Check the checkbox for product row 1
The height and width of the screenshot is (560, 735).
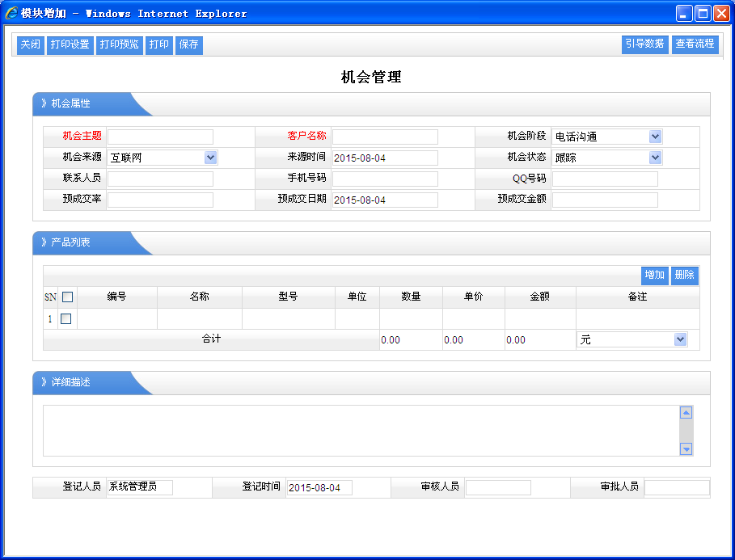pyautogui.click(x=66, y=319)
